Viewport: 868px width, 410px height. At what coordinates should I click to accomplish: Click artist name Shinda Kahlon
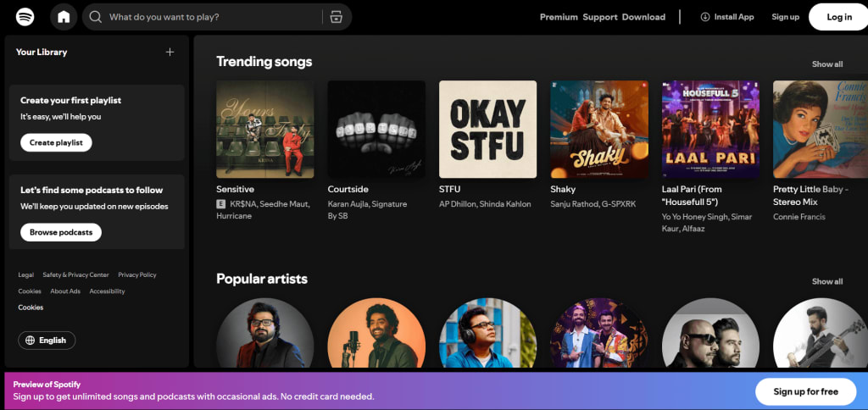click(507, 204)
